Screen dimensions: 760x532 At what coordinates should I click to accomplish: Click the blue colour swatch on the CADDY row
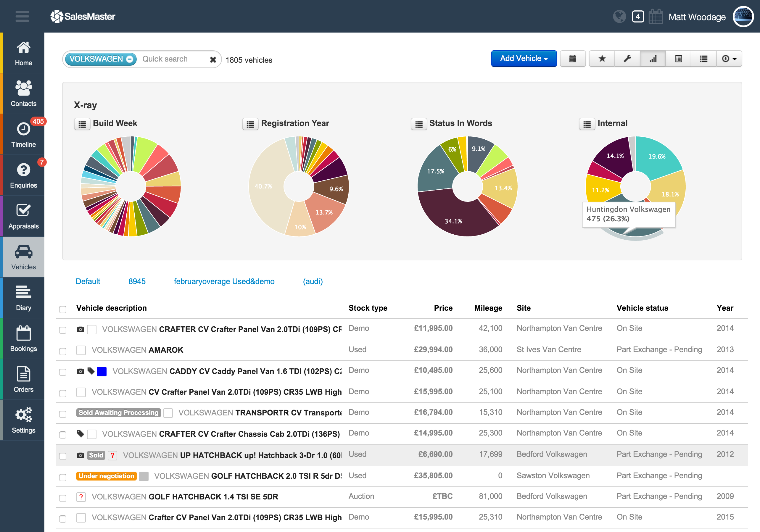(102, 371)
